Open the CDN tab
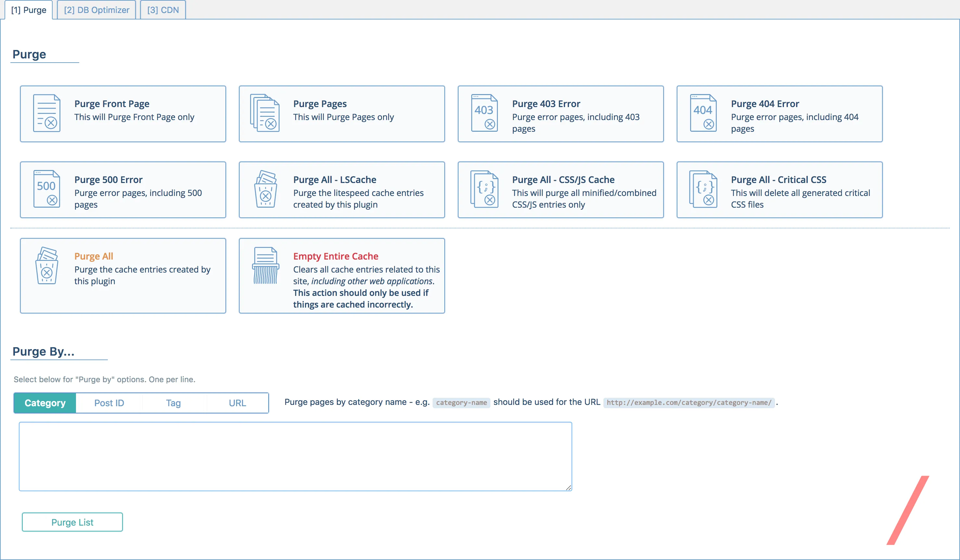This screenshot has width=960, height=560. point(163,10)
